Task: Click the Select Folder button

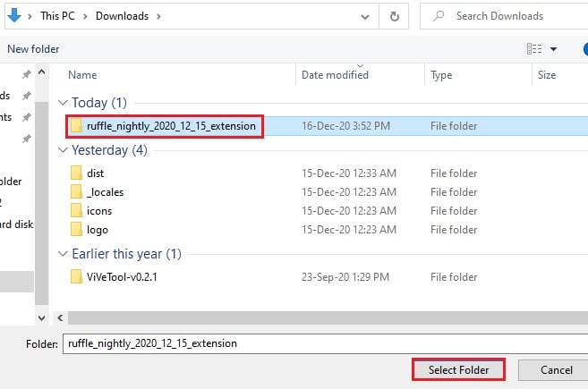Action: pos(458,370)
